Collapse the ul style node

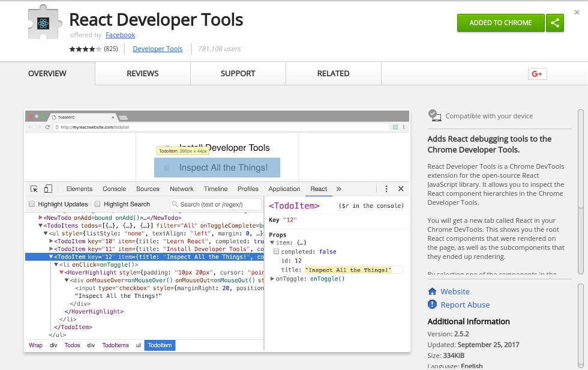tap(46, 234)
